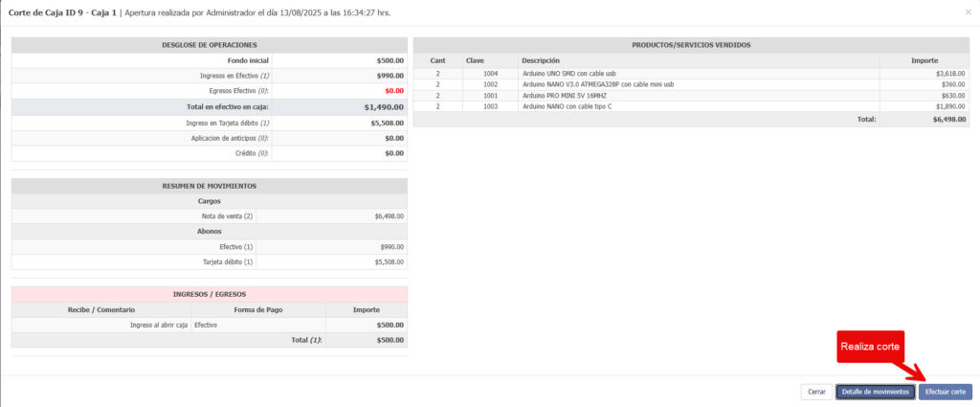This screenshot has height=407, width=980.
Task: Click the INGRESOS / EGRESOS section header
Action: 209,294
